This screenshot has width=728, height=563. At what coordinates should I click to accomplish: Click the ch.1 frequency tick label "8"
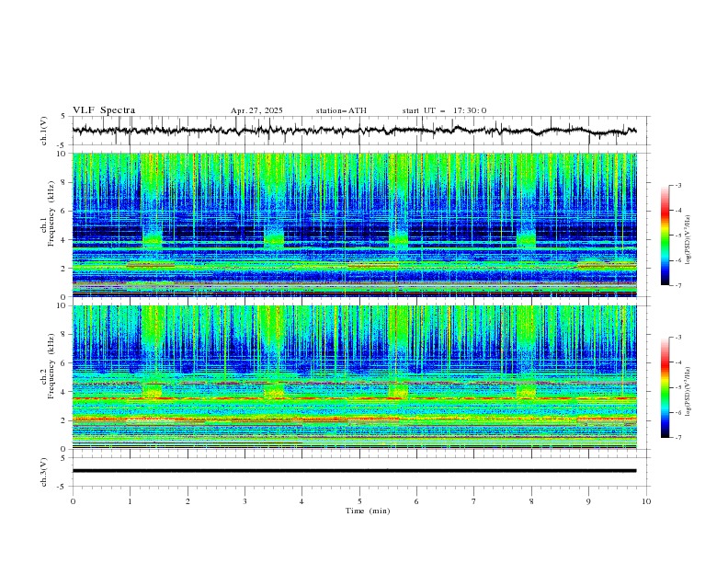click(65, 182)
